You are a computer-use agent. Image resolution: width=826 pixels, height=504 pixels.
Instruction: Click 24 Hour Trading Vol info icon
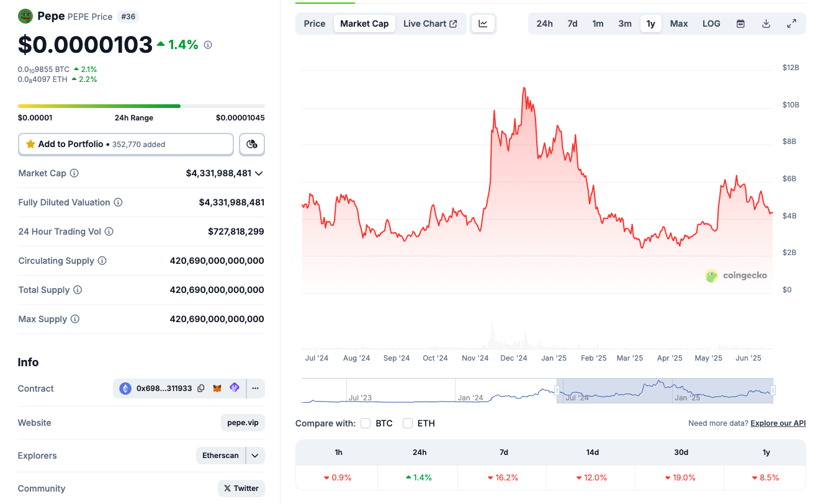tap(109, 232)
